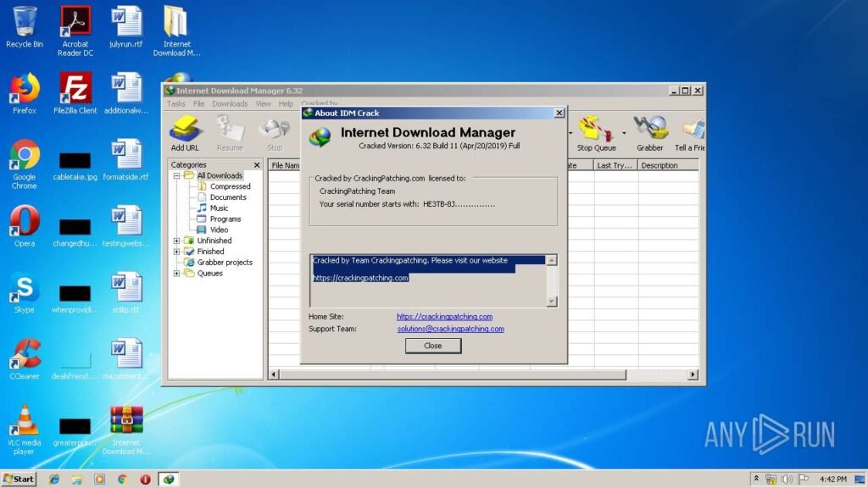
Task: Click the Tell a Friend toolbar icon
Action: [690, 133]
